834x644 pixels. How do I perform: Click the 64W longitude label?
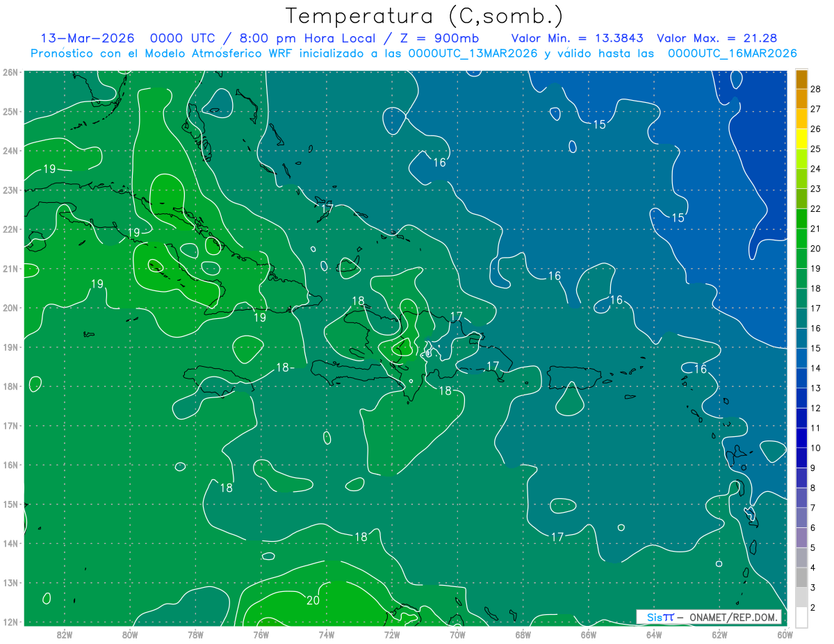[x=654, y=634]
